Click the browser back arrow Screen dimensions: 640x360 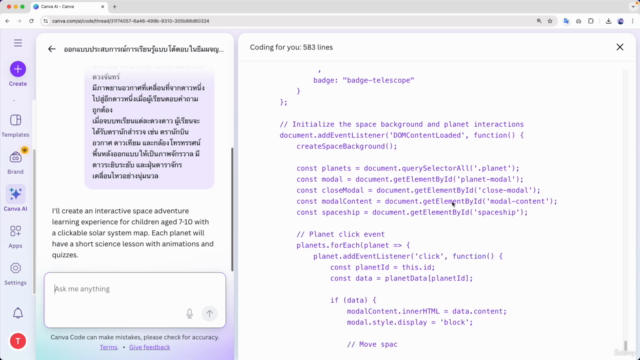click(7, 21)
